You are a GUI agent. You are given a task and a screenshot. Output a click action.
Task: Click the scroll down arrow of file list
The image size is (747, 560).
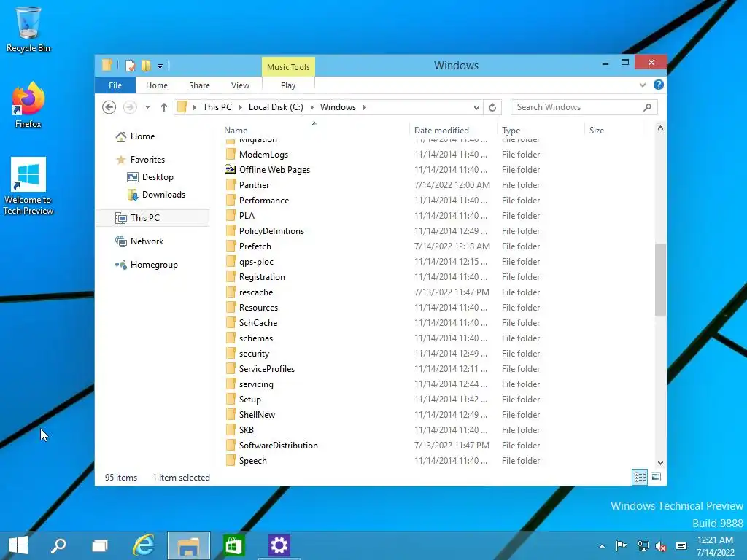coord(660,462)
